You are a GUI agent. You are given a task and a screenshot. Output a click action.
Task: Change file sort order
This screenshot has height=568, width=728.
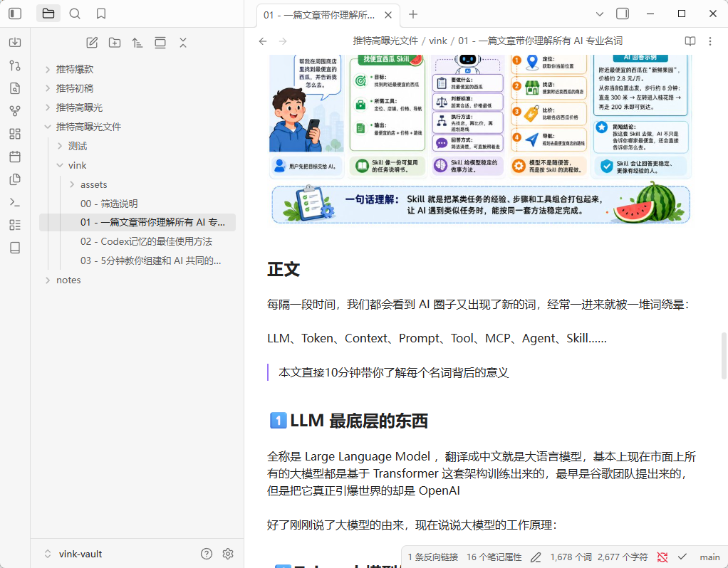(137, 43)
